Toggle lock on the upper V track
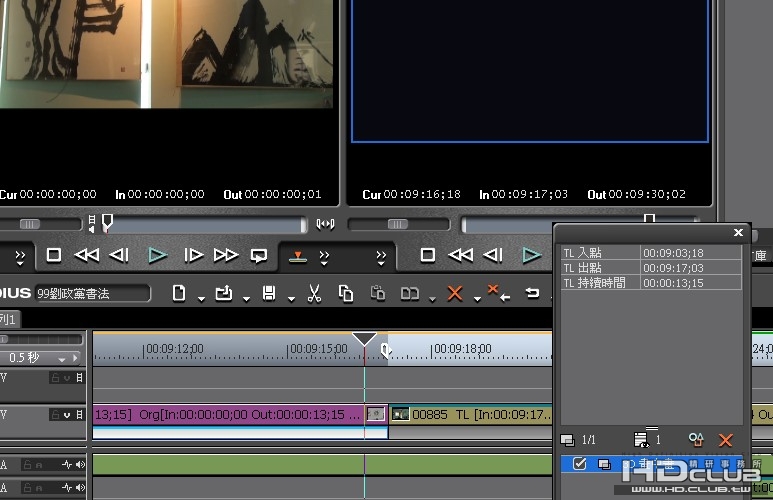Viewport: 773px width, 500px height. pyautogui.click(x=55, y=378)
